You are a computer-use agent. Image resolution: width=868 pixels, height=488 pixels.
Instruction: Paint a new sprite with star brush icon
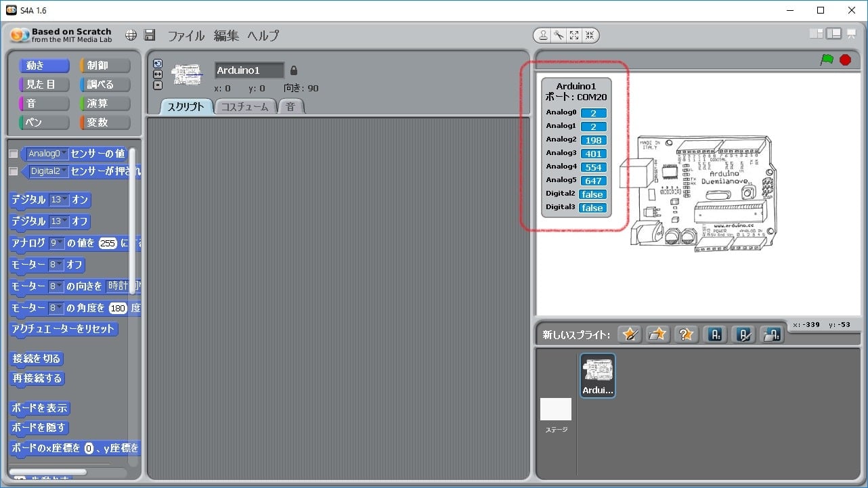tap(630, 334)
